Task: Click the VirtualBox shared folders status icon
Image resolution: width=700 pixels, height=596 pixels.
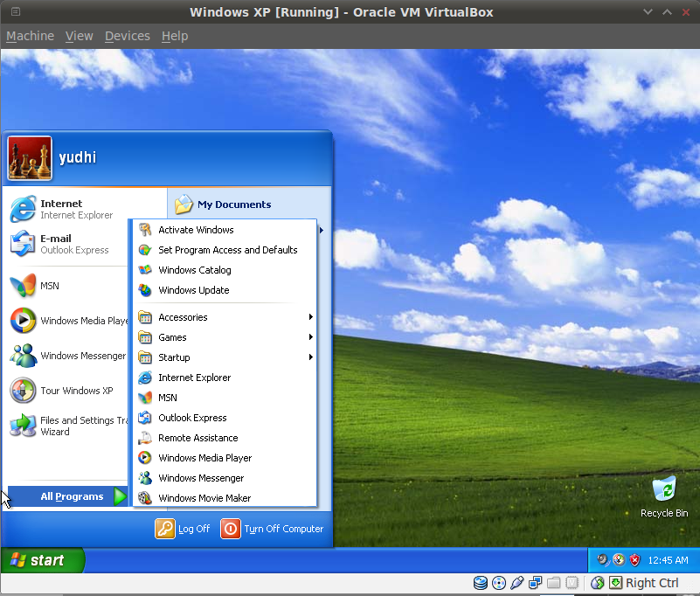Action: coord(553,583)
